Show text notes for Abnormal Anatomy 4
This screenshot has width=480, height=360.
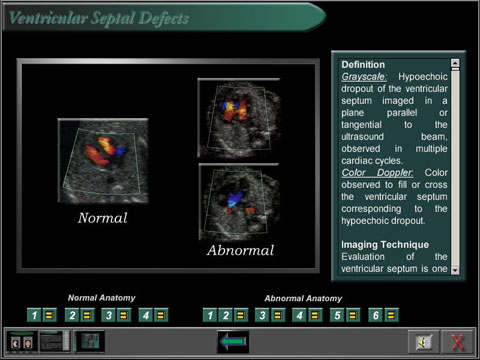(x=315, y=315)
